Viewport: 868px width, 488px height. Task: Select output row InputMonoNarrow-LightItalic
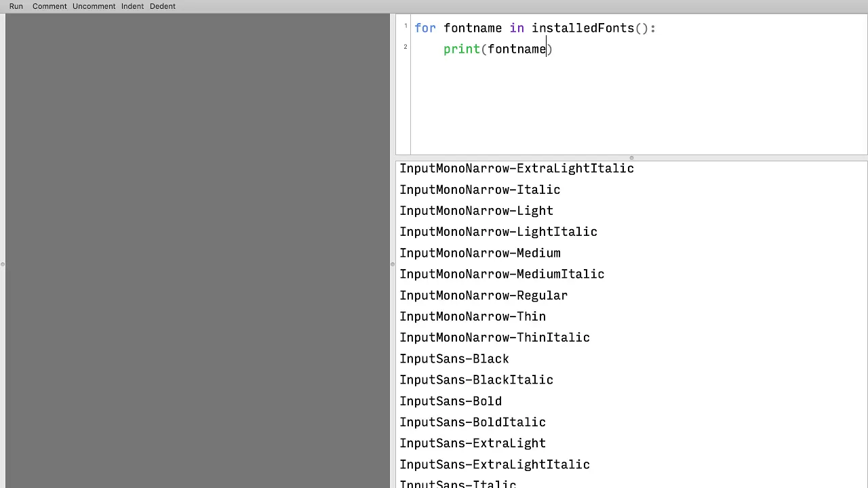click(498, 232)
